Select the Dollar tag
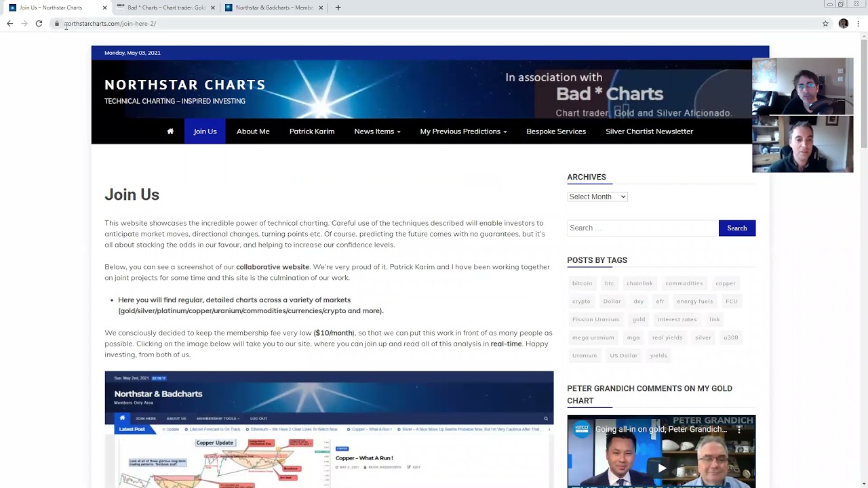This screenshot has width=868, height=488. coord(612,301)
